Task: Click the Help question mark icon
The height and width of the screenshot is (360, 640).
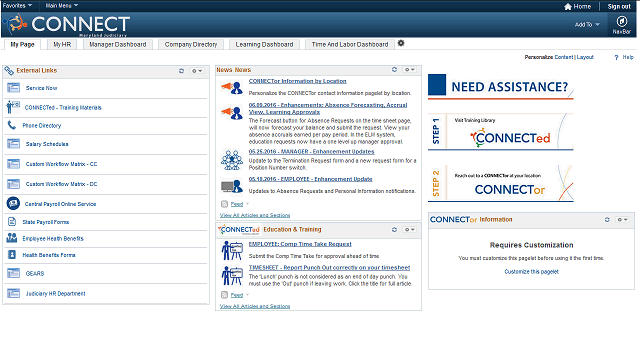Action: (x=616, y=58)
